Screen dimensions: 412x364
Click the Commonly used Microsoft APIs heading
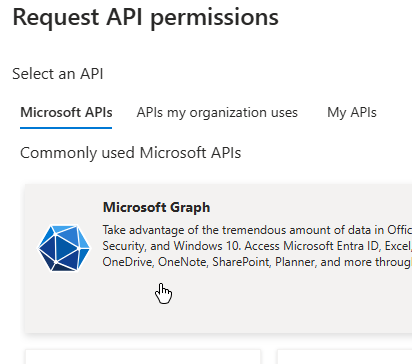point(130,153)
